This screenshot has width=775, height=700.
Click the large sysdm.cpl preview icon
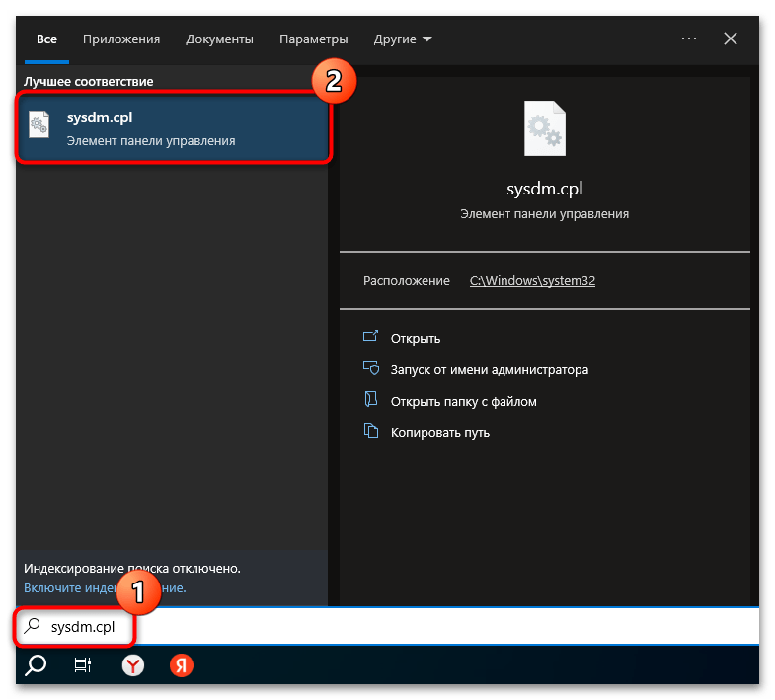(545, 128)
